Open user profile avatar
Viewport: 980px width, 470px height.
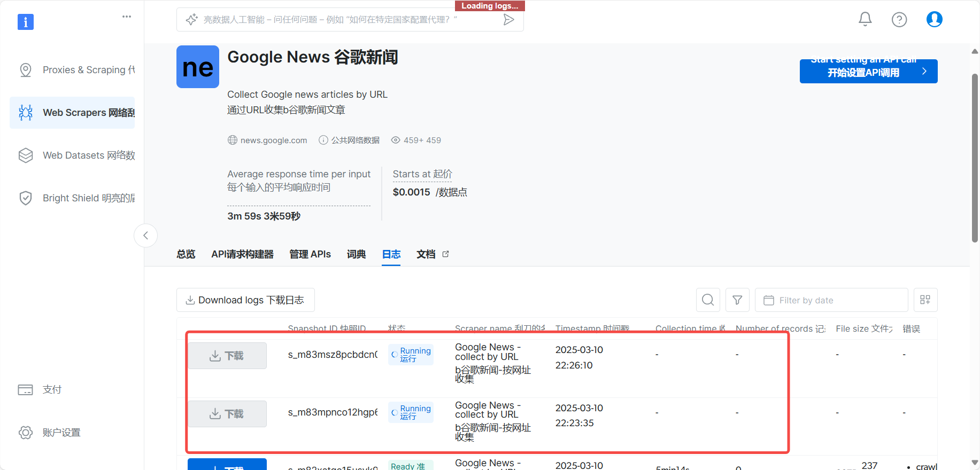point(934,19)
